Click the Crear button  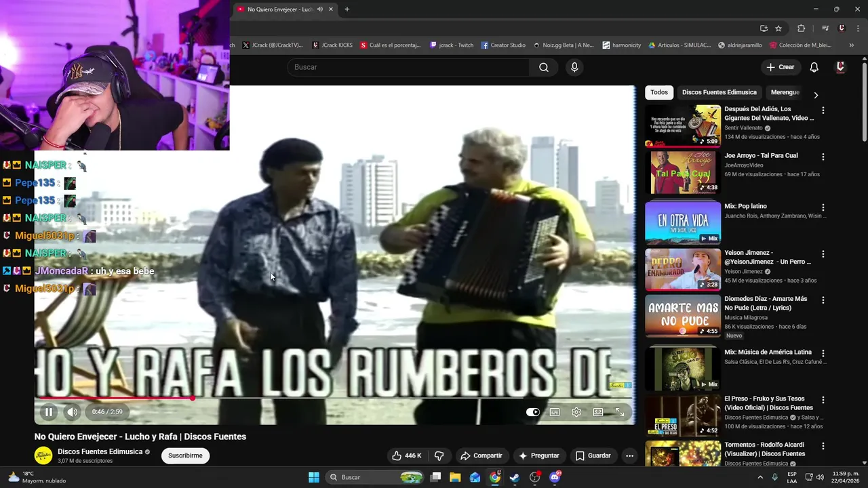click(780, 67)
